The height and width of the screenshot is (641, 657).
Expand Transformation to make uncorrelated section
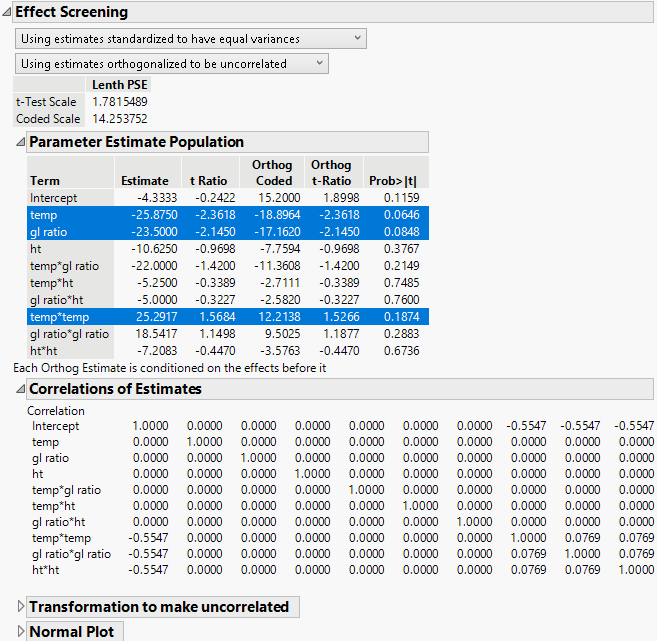[22, 607]
